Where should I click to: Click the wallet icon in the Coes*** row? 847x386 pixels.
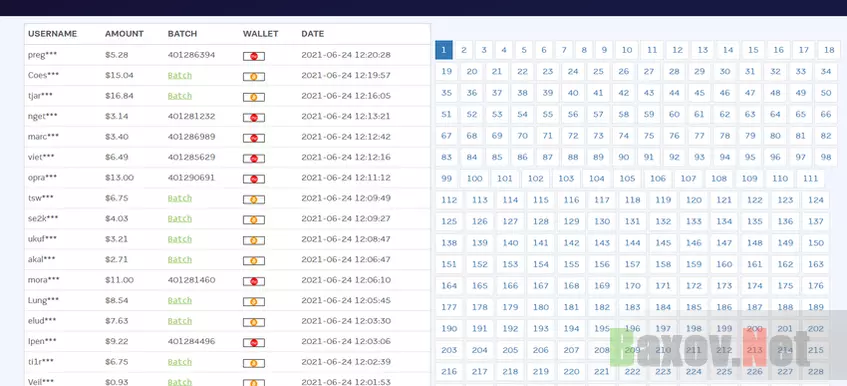pyautogui.click(x=253, y=77)
